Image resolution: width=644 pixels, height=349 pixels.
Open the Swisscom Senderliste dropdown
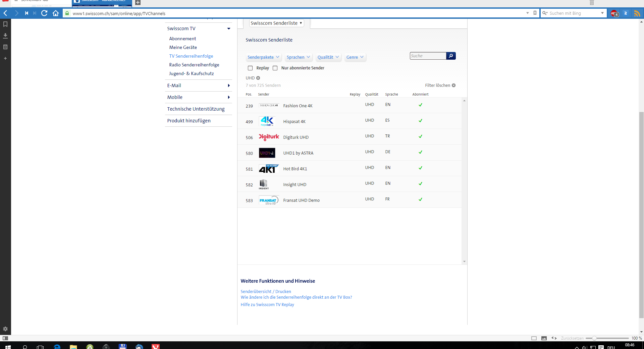(x=276, y=23)
